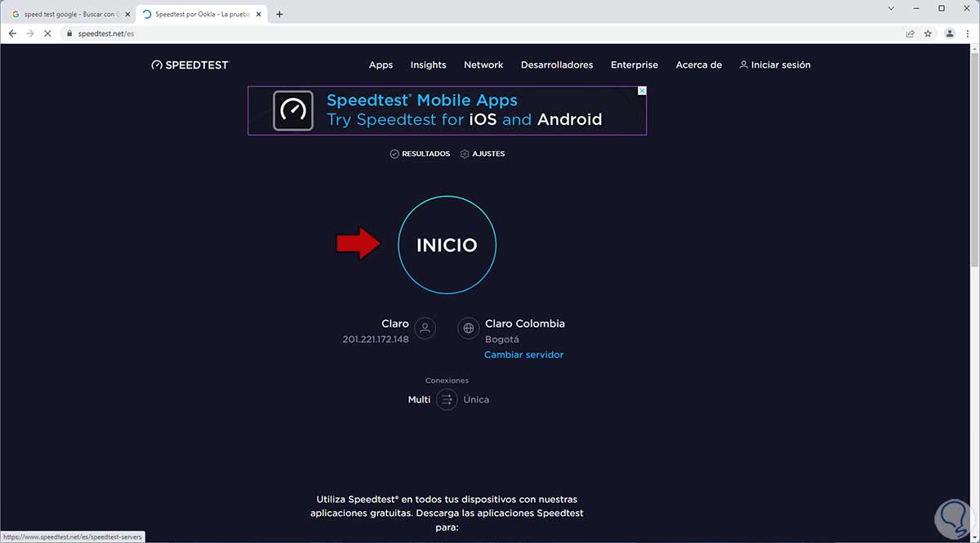Click the Speedtest Mobile Apps banner ad
980x543 pixels.
click(447, 110)
